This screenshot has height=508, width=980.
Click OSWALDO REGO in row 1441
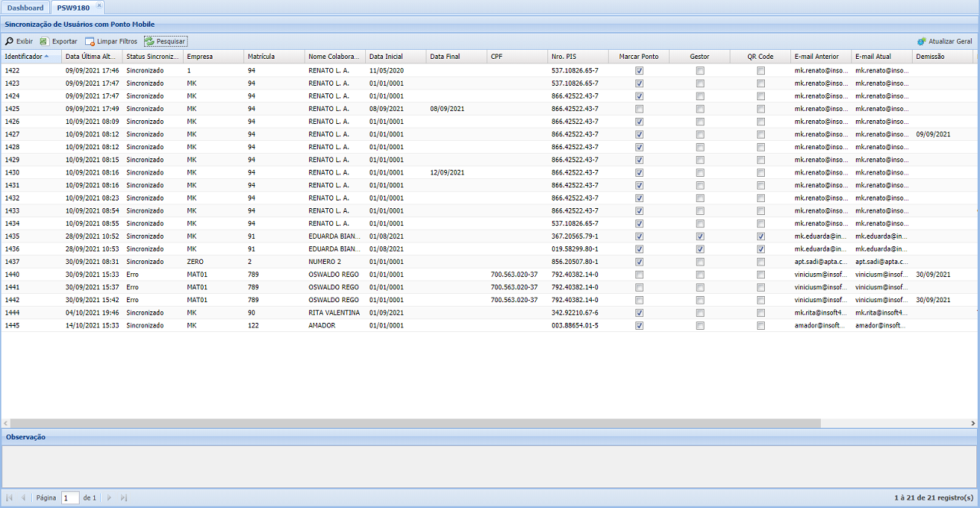click(x=334, y=287)
